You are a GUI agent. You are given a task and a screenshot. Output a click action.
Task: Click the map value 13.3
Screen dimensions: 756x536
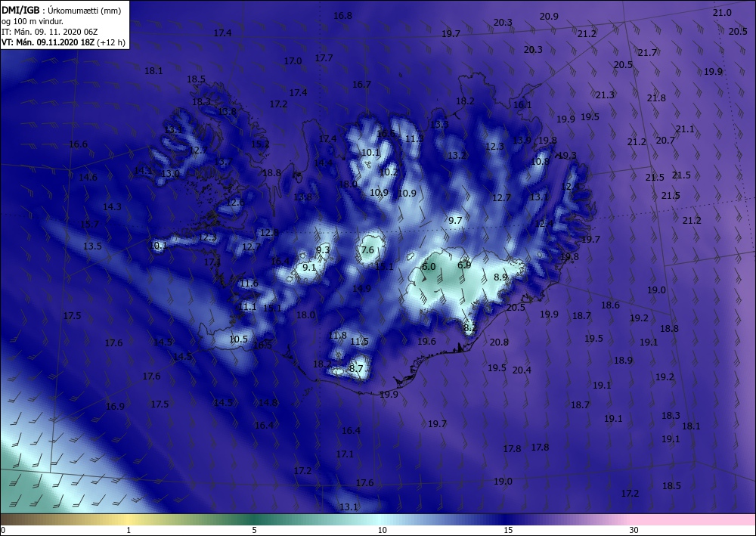439,124
